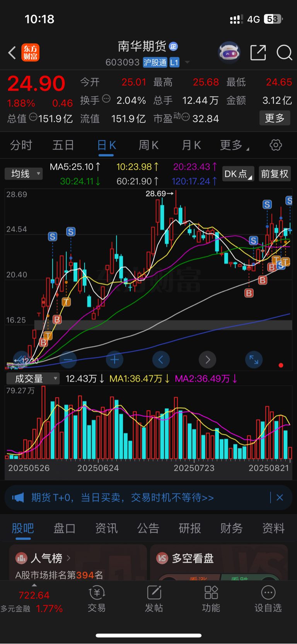This screenshot has width=297, height=644.
Task: Tap the battery indicator in status bar
Action: pos(273,19)
